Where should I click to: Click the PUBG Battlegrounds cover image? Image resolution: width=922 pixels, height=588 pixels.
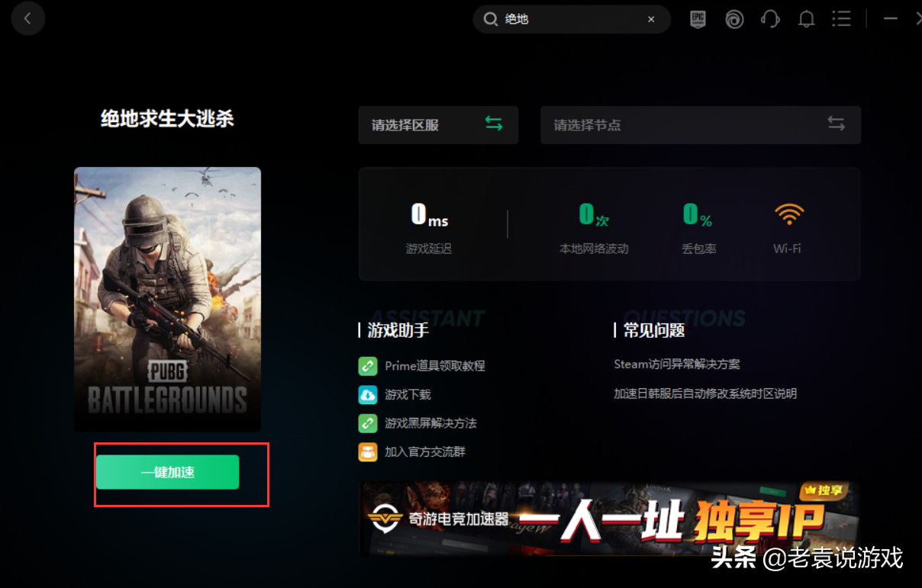click(168, 300)
